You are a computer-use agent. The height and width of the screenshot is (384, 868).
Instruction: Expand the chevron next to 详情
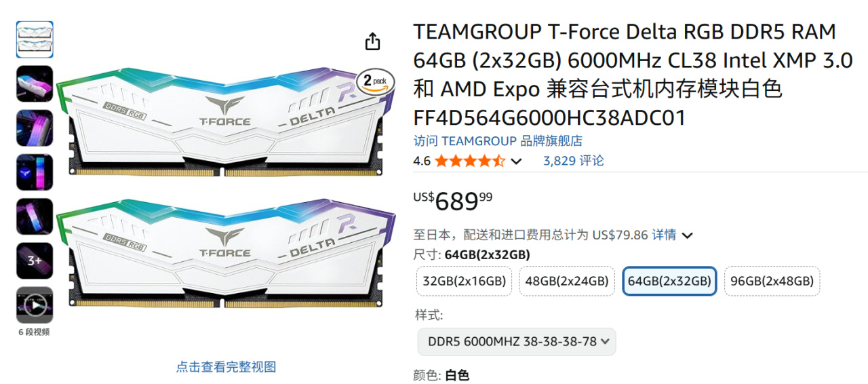[x=687, y=235]
